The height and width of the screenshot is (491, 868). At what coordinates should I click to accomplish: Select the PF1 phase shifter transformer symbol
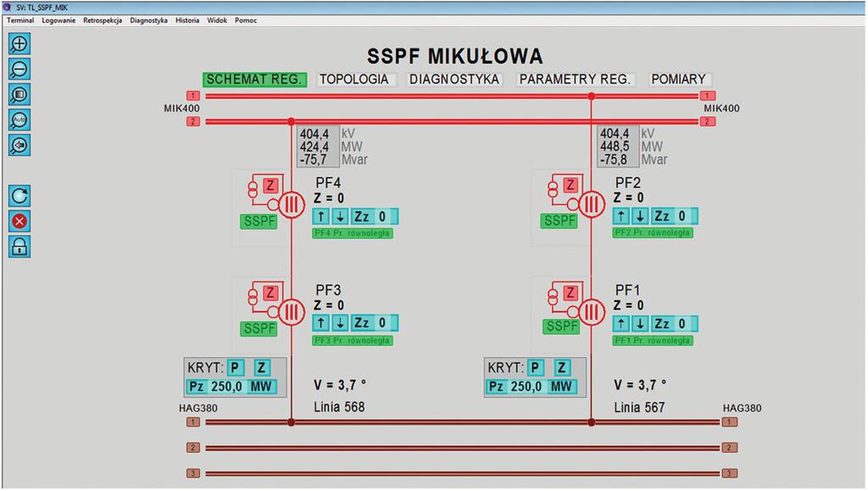point(591,312)
